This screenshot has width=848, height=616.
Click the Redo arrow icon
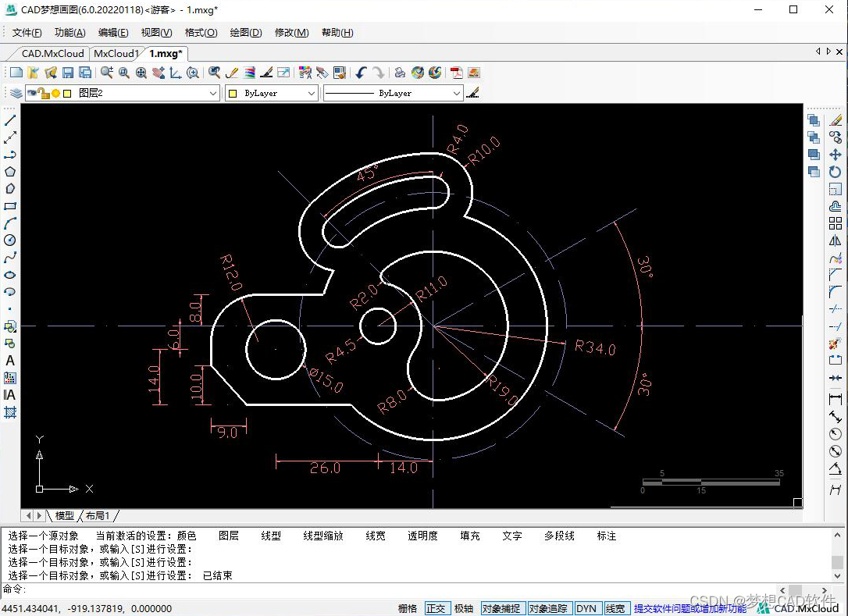(x=379, y=73)
